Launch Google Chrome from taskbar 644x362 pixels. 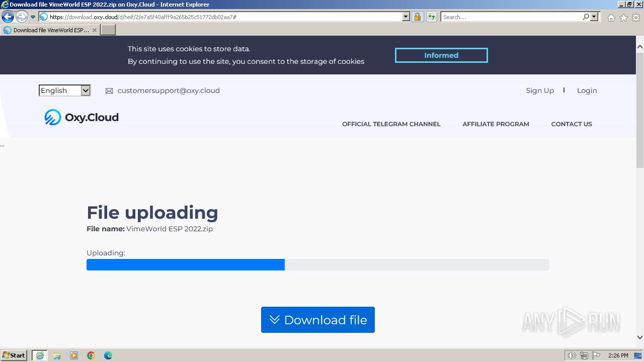(91, 355)
